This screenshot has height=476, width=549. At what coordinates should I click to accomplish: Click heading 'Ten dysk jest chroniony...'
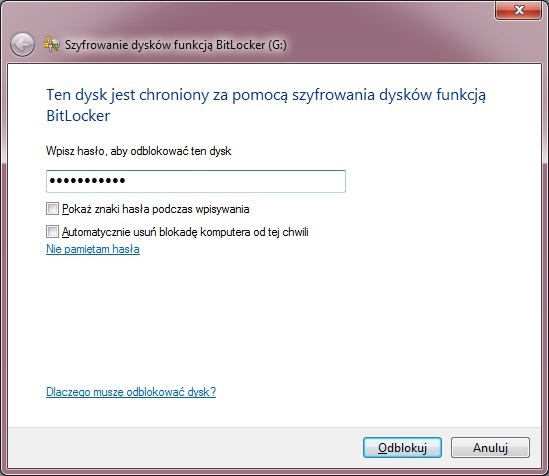click(266, 105)
